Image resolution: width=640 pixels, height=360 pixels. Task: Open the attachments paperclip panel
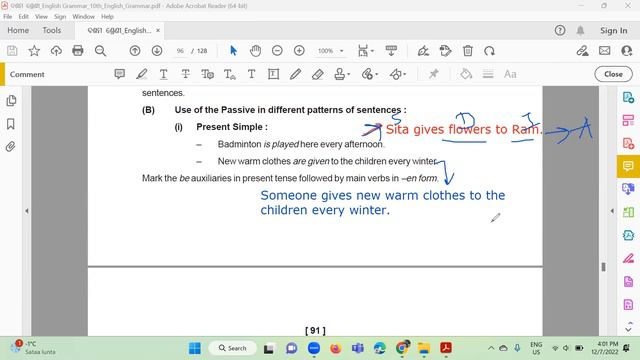[x=11, y=147]
